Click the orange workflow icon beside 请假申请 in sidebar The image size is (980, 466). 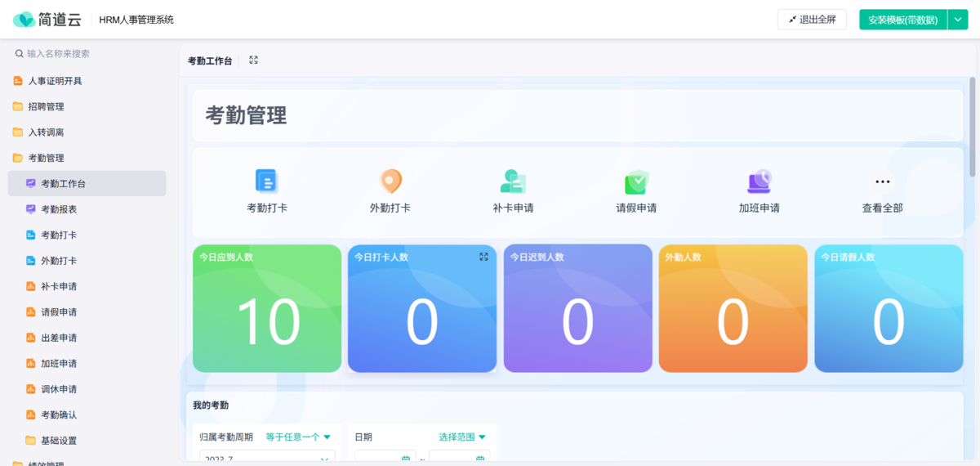point(31,312)
